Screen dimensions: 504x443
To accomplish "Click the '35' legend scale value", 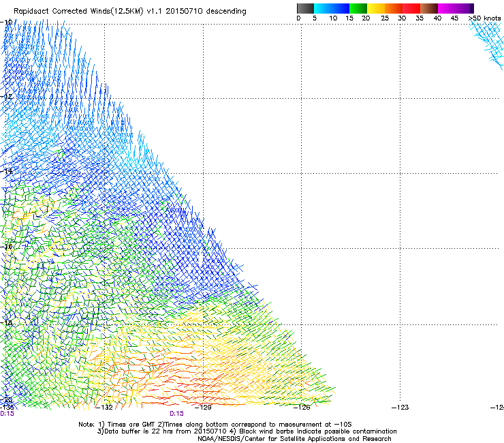I will [420, 18].
